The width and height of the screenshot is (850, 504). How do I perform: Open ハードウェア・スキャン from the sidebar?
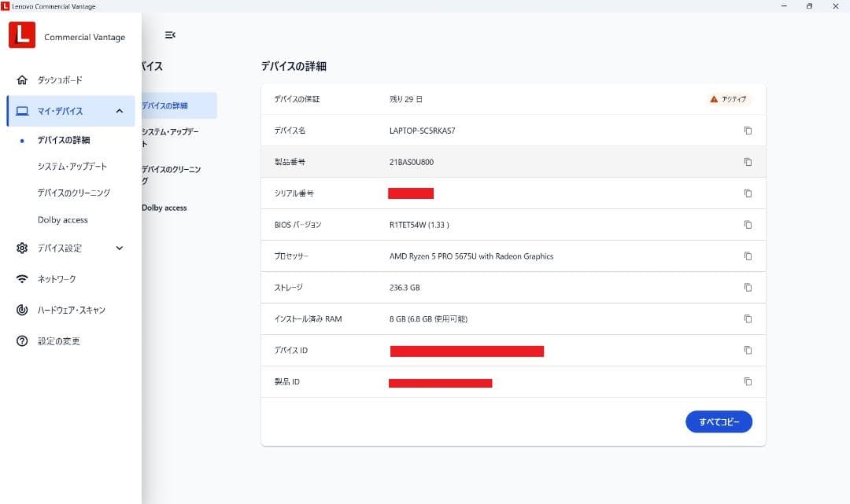point(71,310)
